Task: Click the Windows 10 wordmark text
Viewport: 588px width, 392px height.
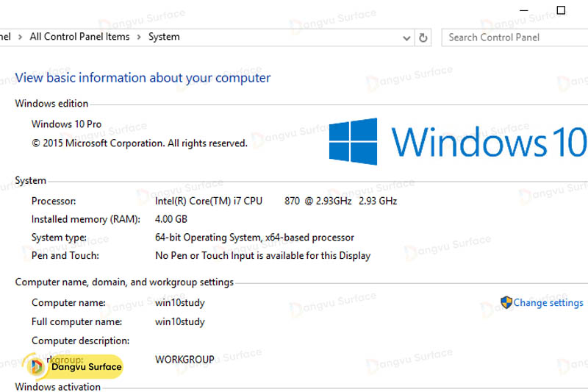Action: tap(488, 142)
